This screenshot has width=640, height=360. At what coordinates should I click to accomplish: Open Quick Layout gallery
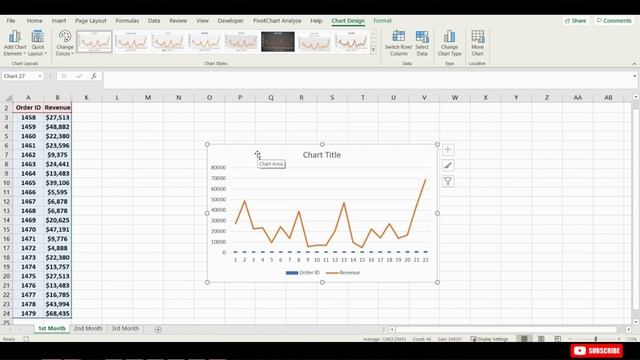(38, 43)
